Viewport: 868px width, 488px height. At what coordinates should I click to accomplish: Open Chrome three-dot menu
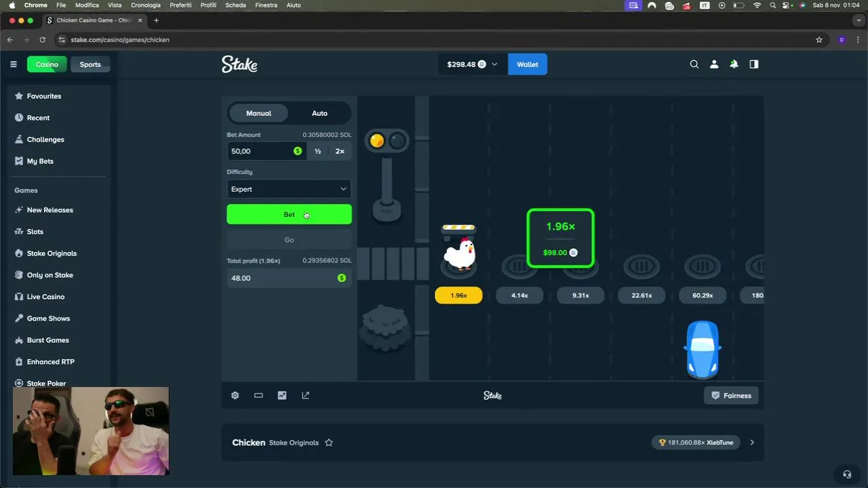859,40
